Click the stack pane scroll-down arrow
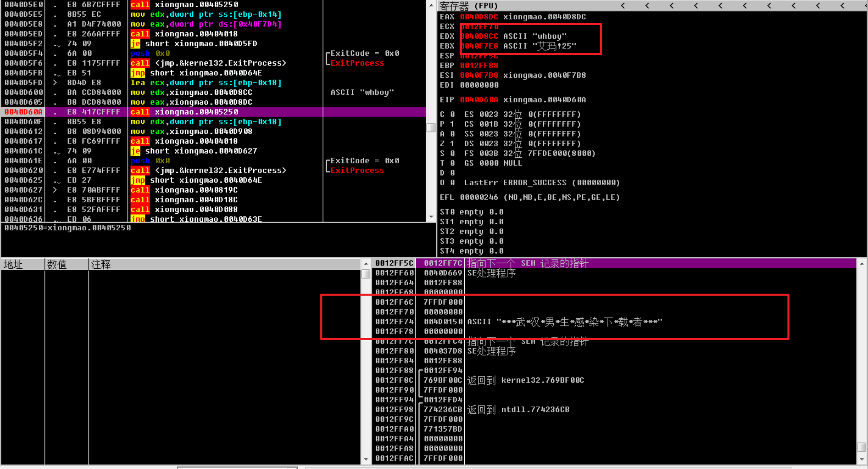 pos(861,459)
